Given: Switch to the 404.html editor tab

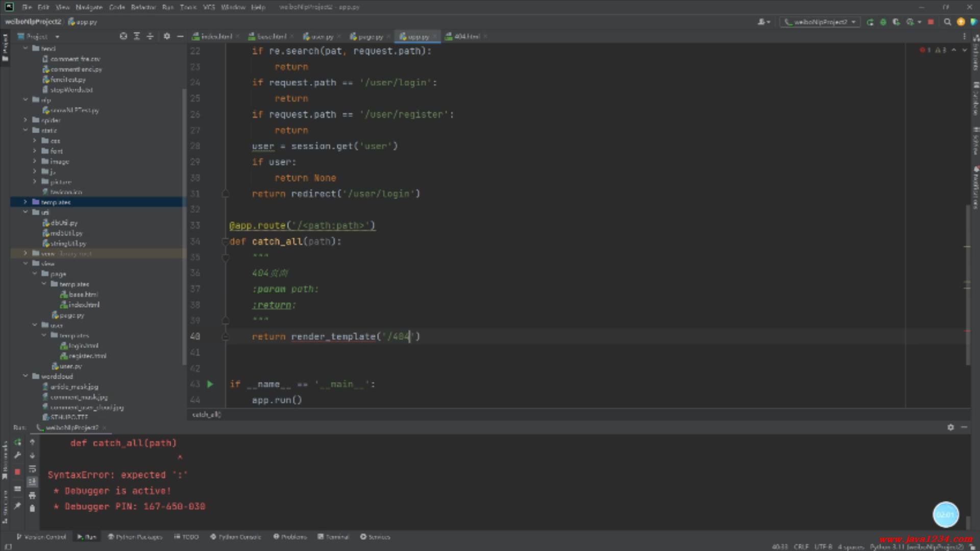Looking at the screenshot, I should (466, 37).
